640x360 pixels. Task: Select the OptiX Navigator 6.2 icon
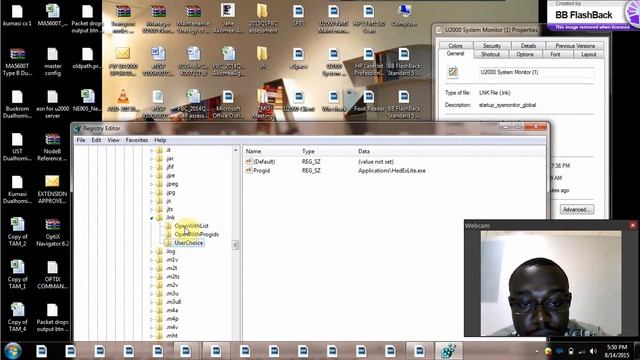(53, 233)
